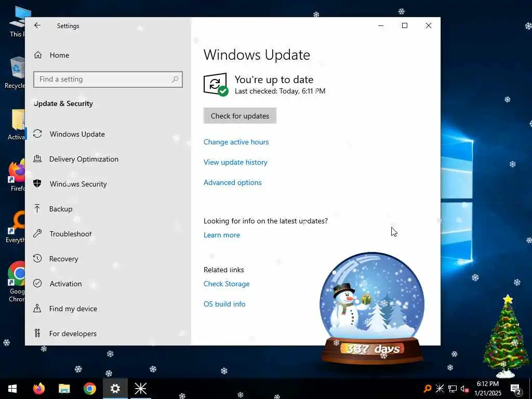Open the Troubleshoot section

coord(71,234)
